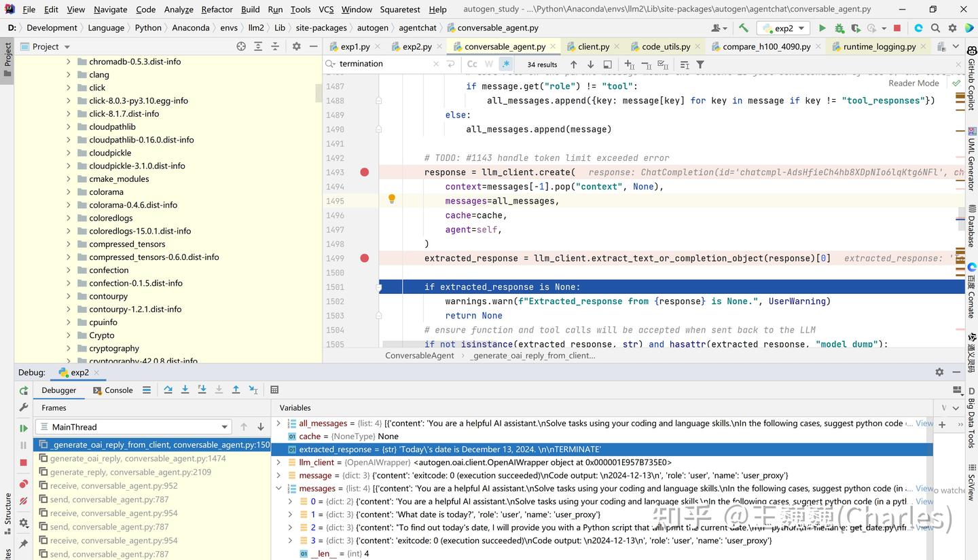Click the Build hammer icon
The image size is (978, 560).
click(x=744, y=28)
